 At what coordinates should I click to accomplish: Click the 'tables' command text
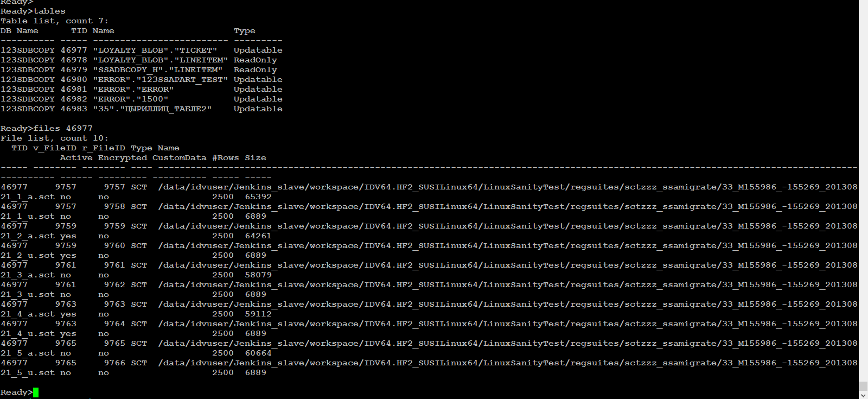coord(49,11)
